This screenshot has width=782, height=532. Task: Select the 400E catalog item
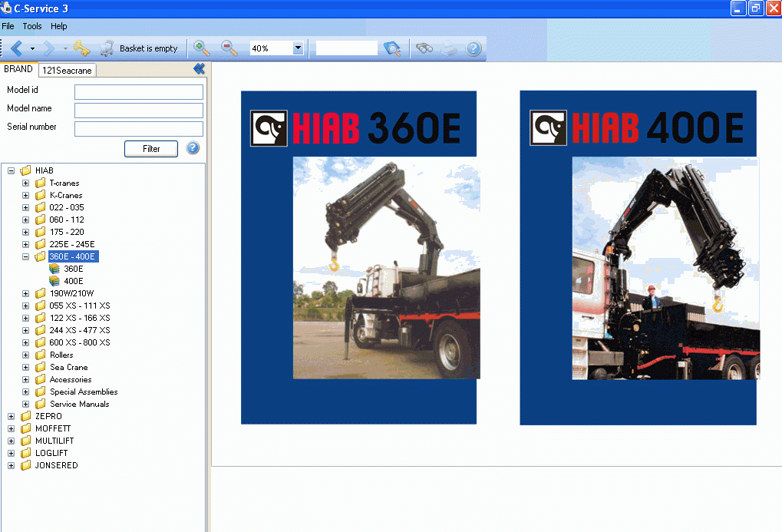[74, 281]
